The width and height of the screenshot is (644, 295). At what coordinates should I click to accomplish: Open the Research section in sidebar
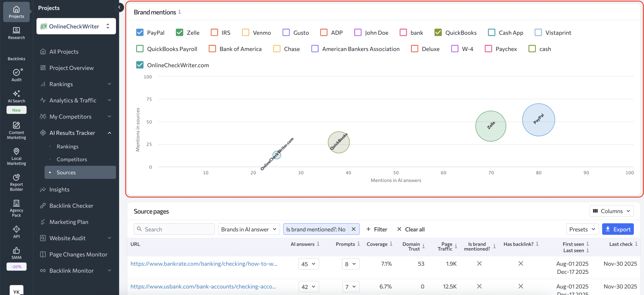16,34
